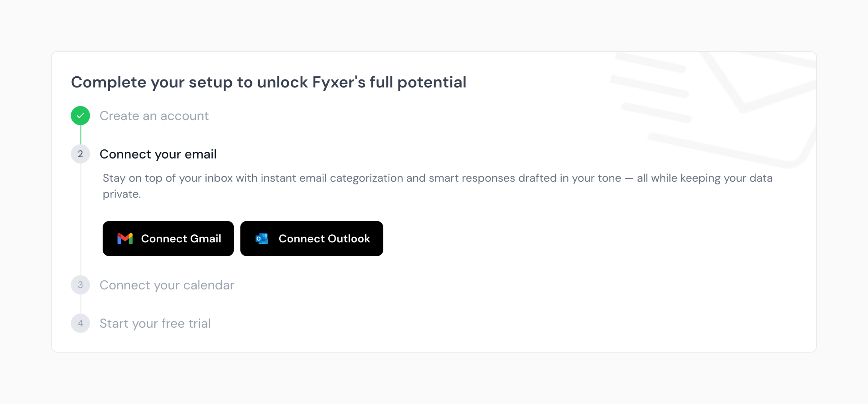
Task: Click the "Complete your setup" heading
Action: (268, 82)
